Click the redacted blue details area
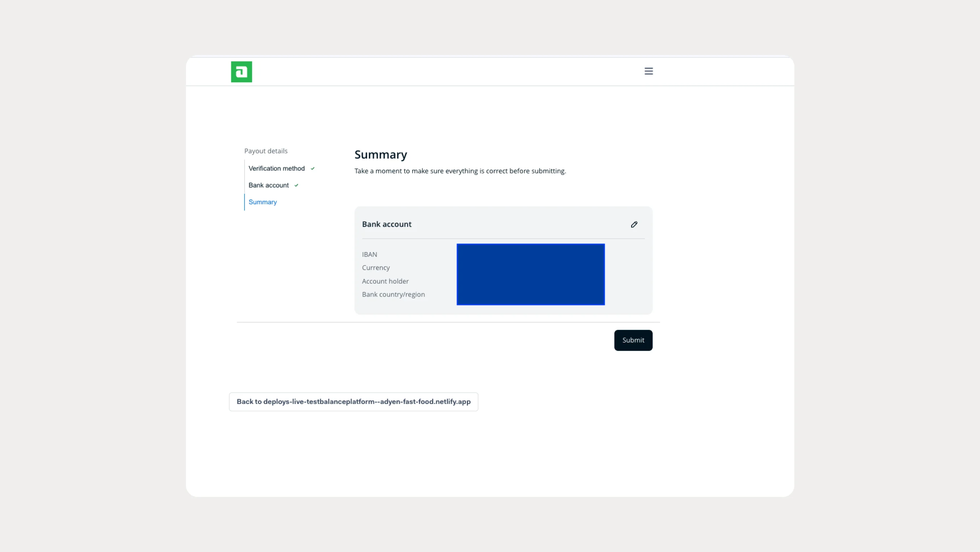This screenshot has height=552, width=980. pyautogui.click(x=530, y=274)
